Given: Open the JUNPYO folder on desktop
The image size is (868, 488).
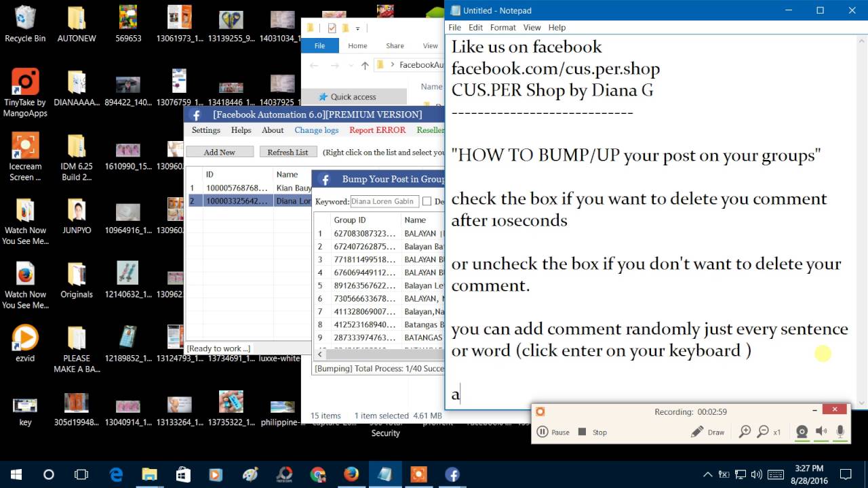Looking at the screenshot, I should (77, 216).
